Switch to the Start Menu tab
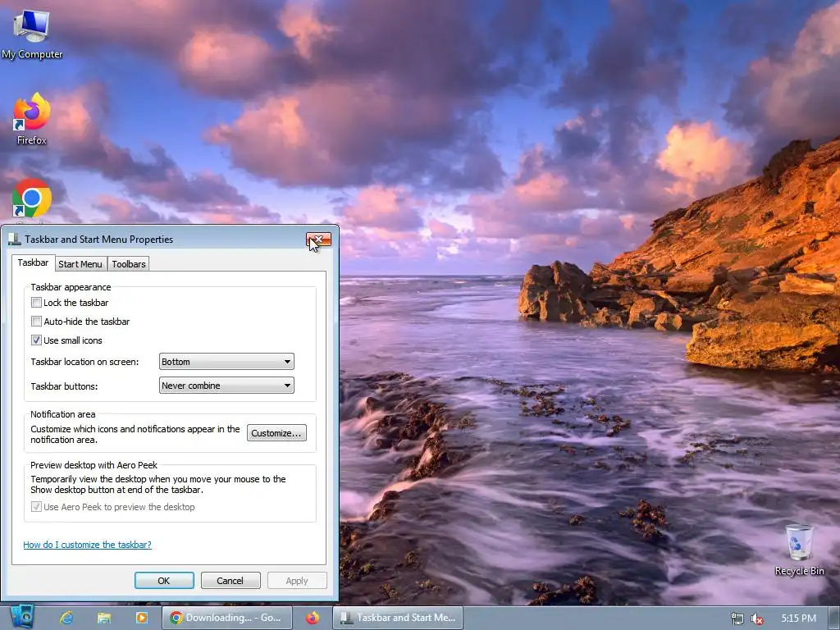 [80, 264]
